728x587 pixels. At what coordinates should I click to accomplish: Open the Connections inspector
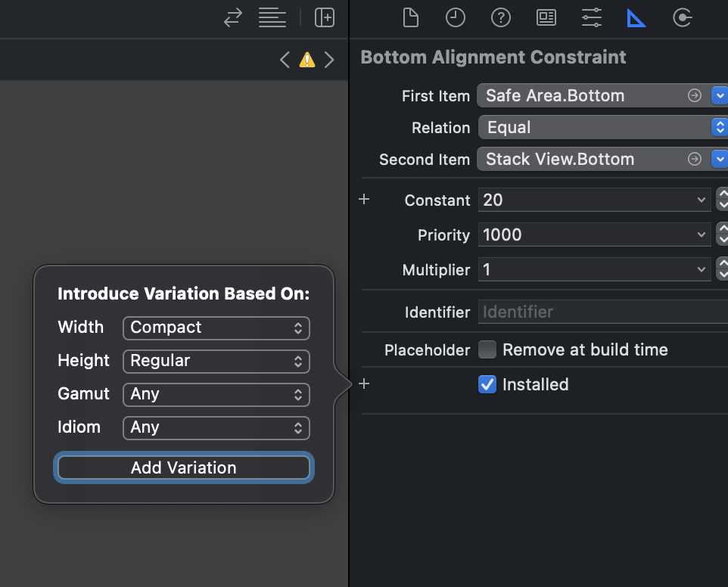(x=682, y=17)
